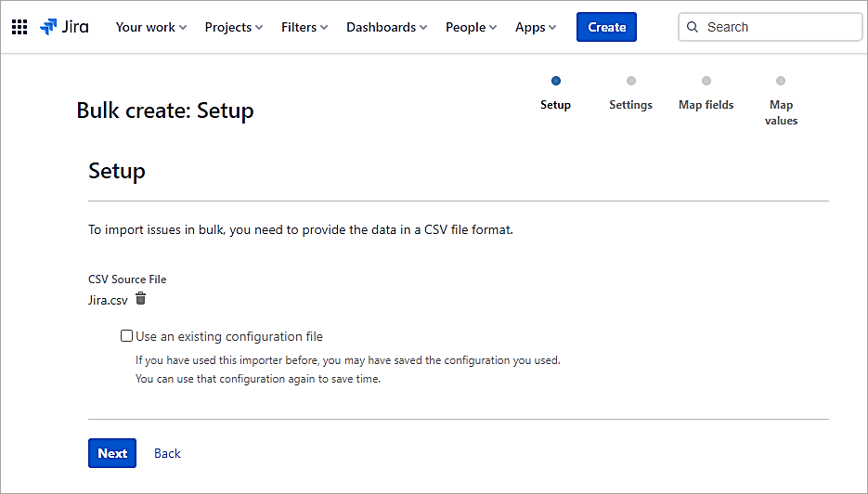This screenshot has width=868, height=494.
Task: Click the Setup step dot
Action: tap(556, 81)
